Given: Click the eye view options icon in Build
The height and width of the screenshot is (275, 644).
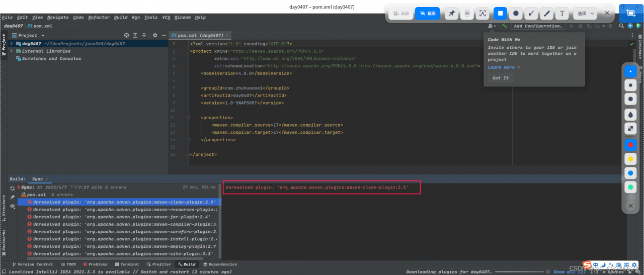Looking at the screenshot, I should tap(13, 206).
